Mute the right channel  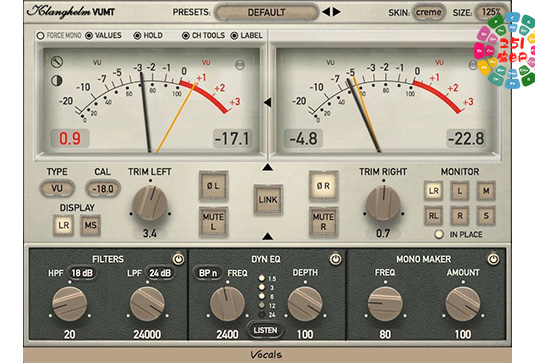pos(323,222)
